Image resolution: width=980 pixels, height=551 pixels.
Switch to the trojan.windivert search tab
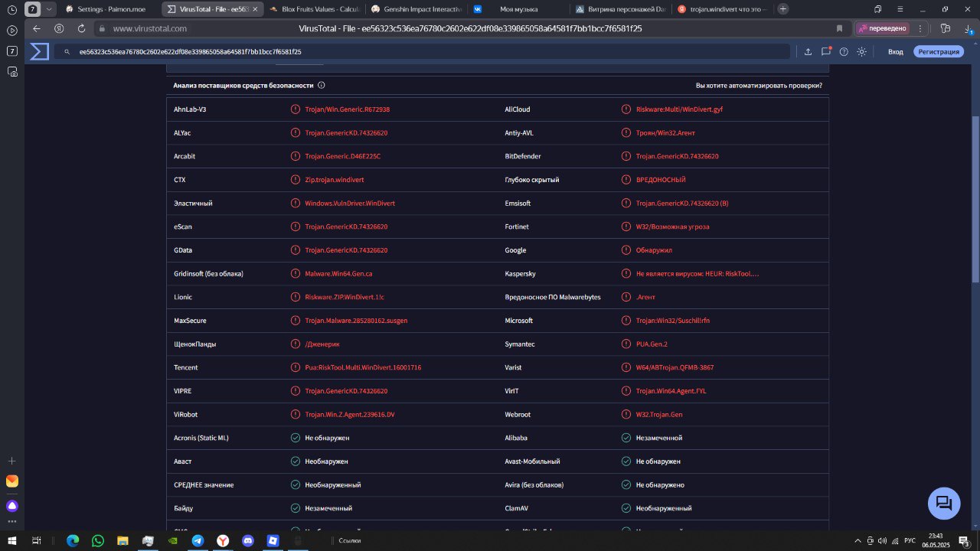point(723,9)
